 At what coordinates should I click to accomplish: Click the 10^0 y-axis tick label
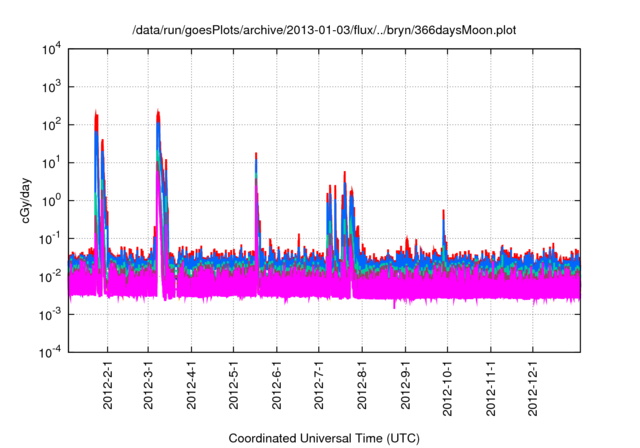point(49,200)
